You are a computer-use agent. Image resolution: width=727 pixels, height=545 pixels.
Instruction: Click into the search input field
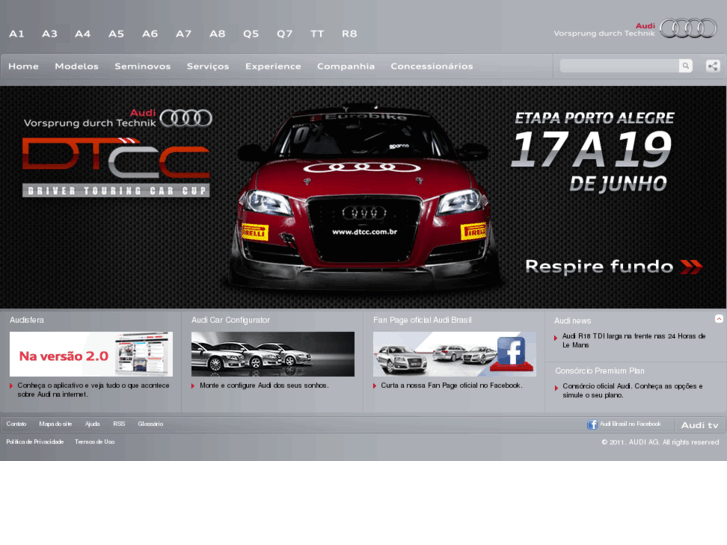pos(619,66)
